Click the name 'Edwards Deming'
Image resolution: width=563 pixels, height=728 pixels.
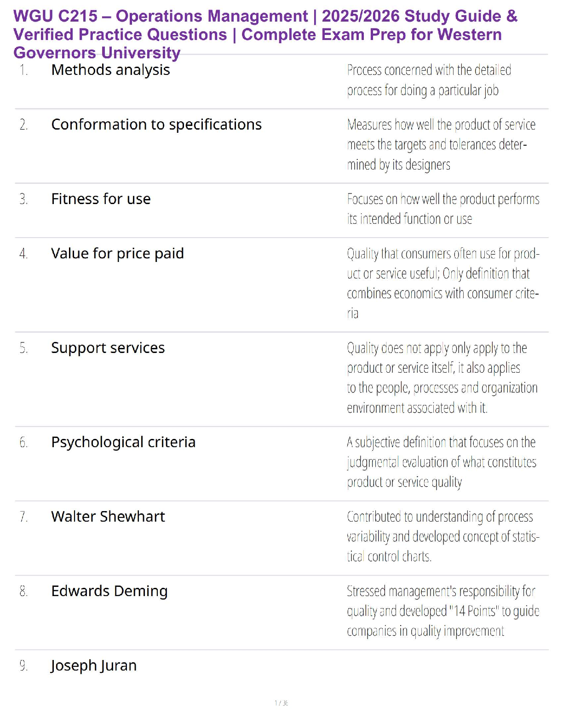pyautogui.click(x=109, y=591)
